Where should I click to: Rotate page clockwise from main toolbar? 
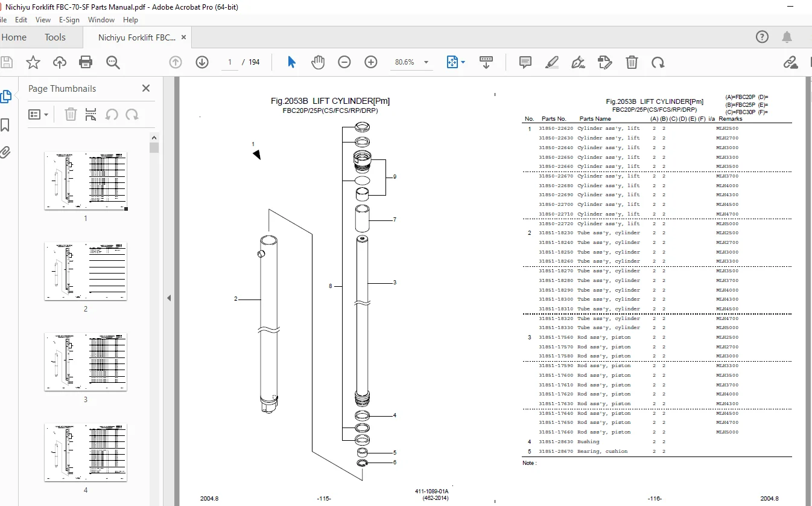[658, 62]
